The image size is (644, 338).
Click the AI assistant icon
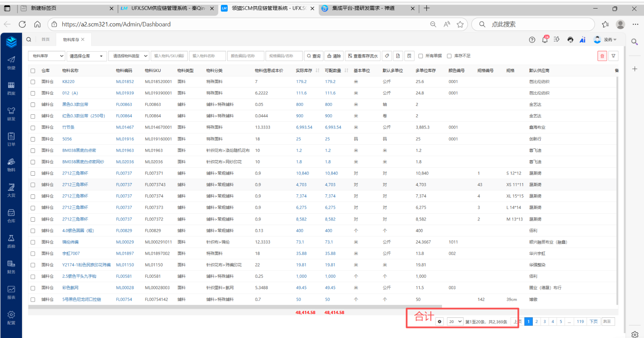(x=582, y=39)
